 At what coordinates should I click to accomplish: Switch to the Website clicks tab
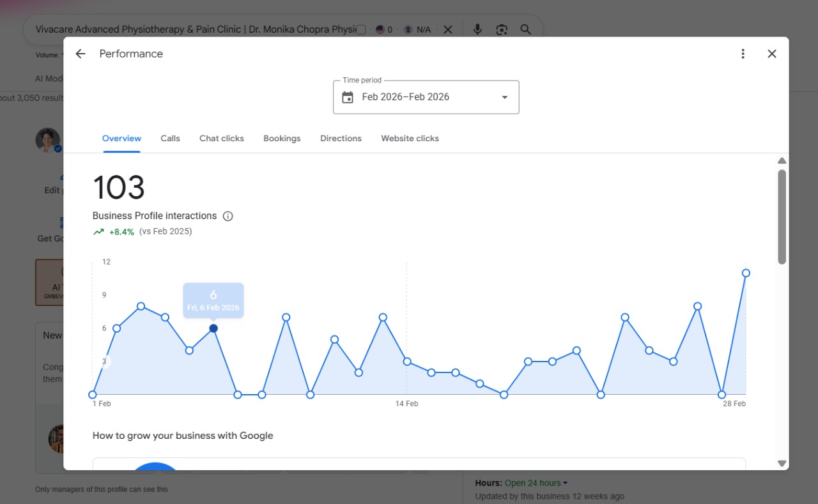coord(410,138)
